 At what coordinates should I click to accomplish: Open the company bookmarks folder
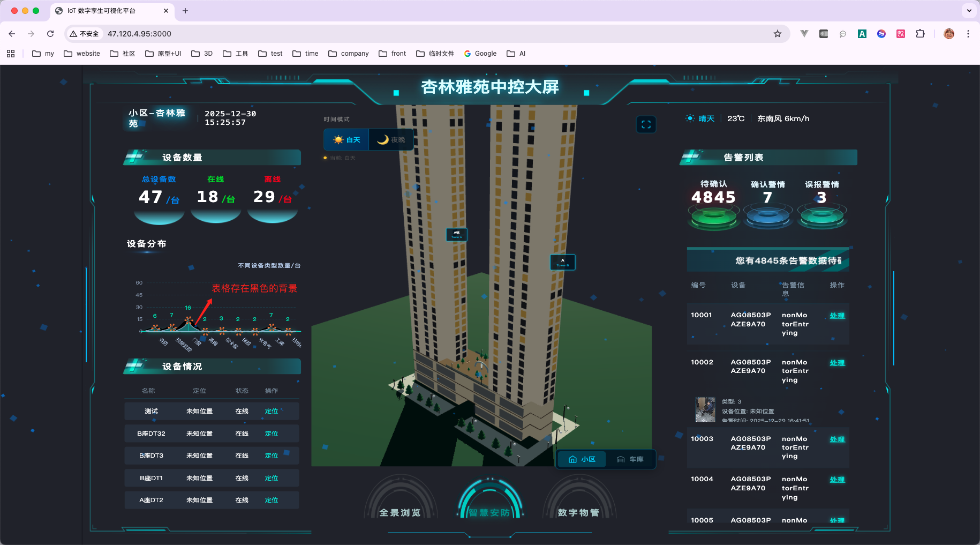pyautogui.click(x=349, y=54)
